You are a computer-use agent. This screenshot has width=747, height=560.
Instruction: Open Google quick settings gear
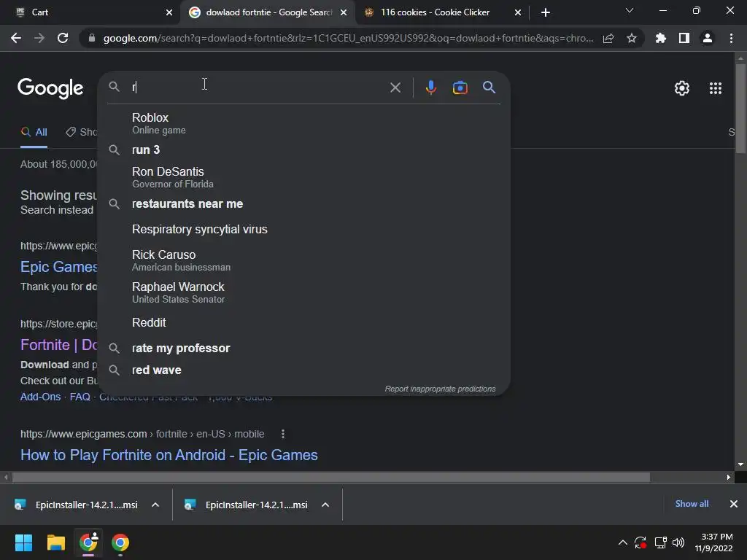(x=682, y=88)
